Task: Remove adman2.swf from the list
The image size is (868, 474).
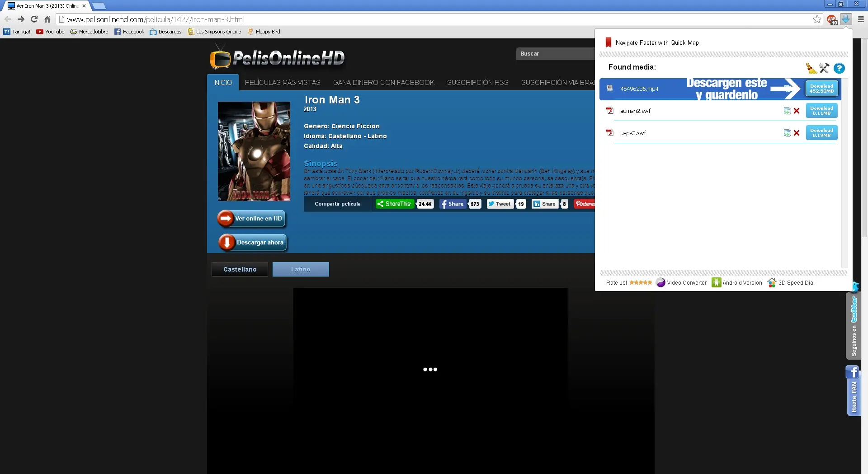Action: point(797,111)
